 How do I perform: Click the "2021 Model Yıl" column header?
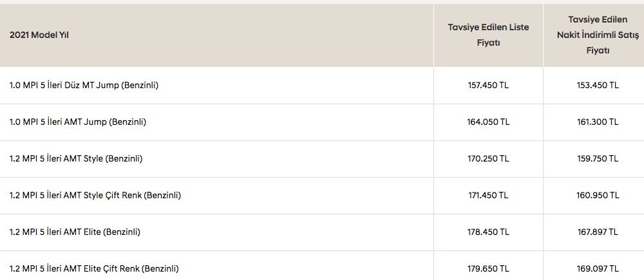(x=39, y=35)
